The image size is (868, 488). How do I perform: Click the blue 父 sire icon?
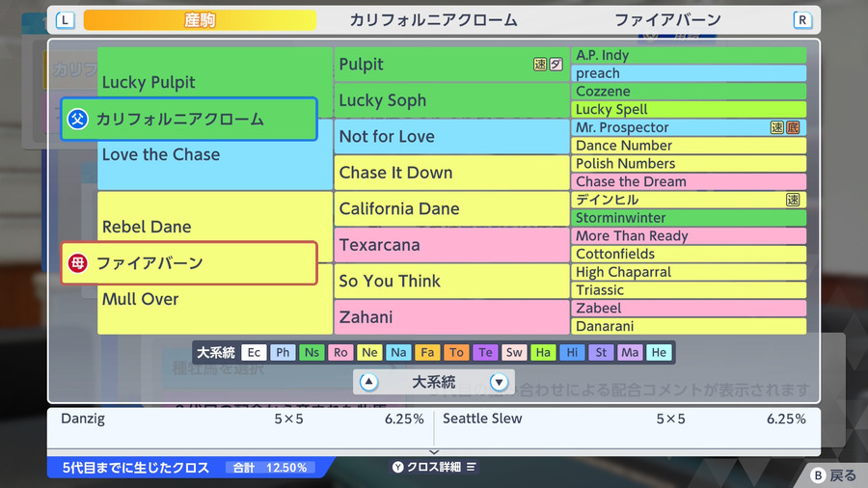pyautogui.click(x=77, y=119)
